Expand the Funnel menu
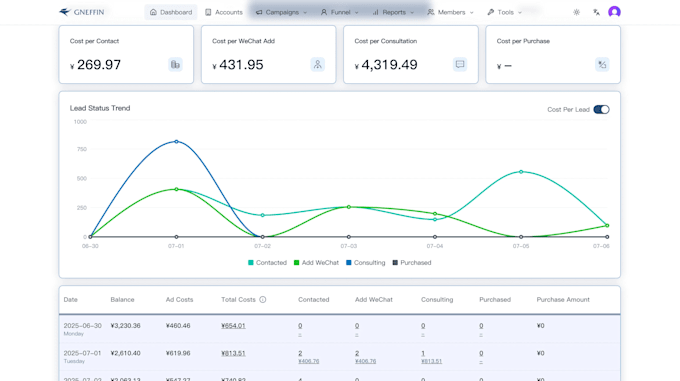 (x=340, y=12)
